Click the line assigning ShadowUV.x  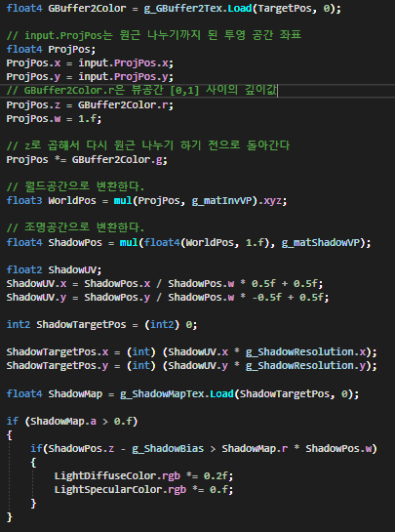pyautogui.click(x=165, y=284)
